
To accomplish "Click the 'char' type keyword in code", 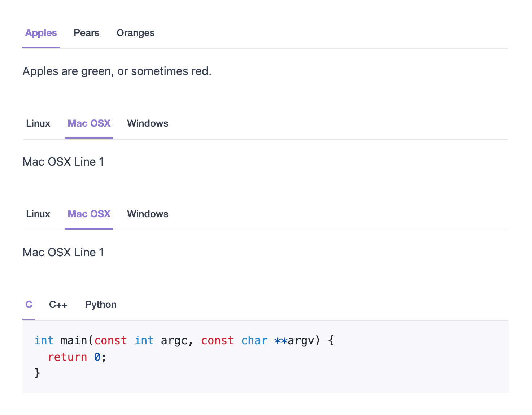I will click(x=254, y=340).
